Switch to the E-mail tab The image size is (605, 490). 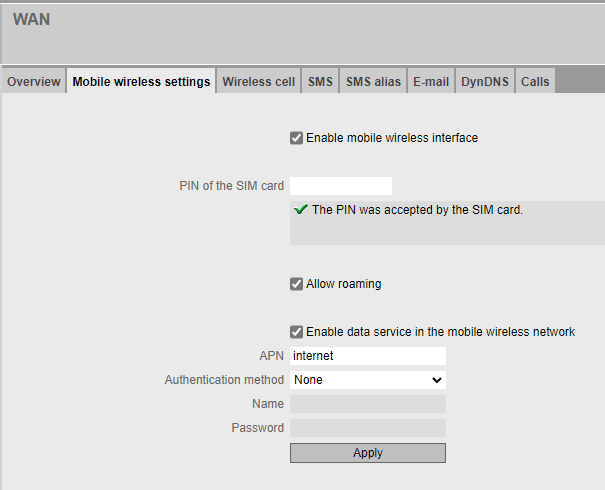point(431,82)
